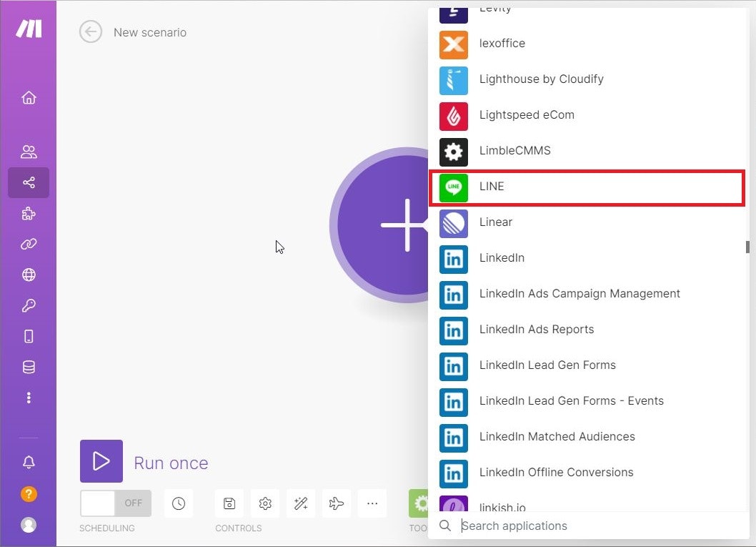Image resolution: width=756 pixels, height=547 pixels.
Task: Click the large plus module circle
Action: [x=381, y=225]
